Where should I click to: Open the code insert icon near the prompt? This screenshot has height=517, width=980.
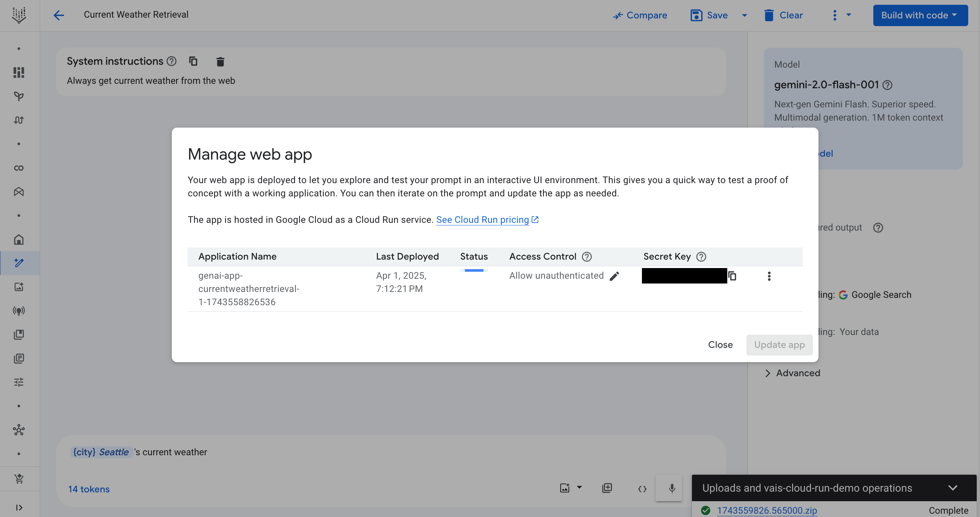coord(642,488)
